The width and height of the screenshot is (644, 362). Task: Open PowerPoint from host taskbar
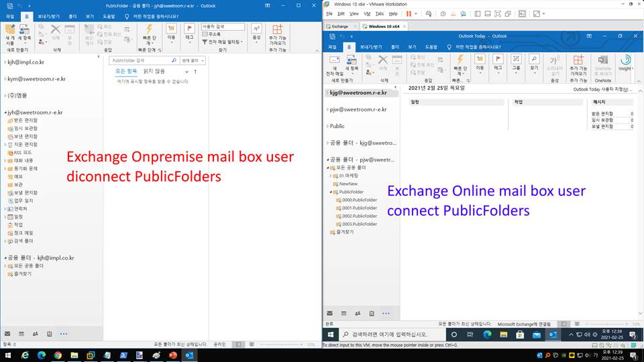click(173, 355)
